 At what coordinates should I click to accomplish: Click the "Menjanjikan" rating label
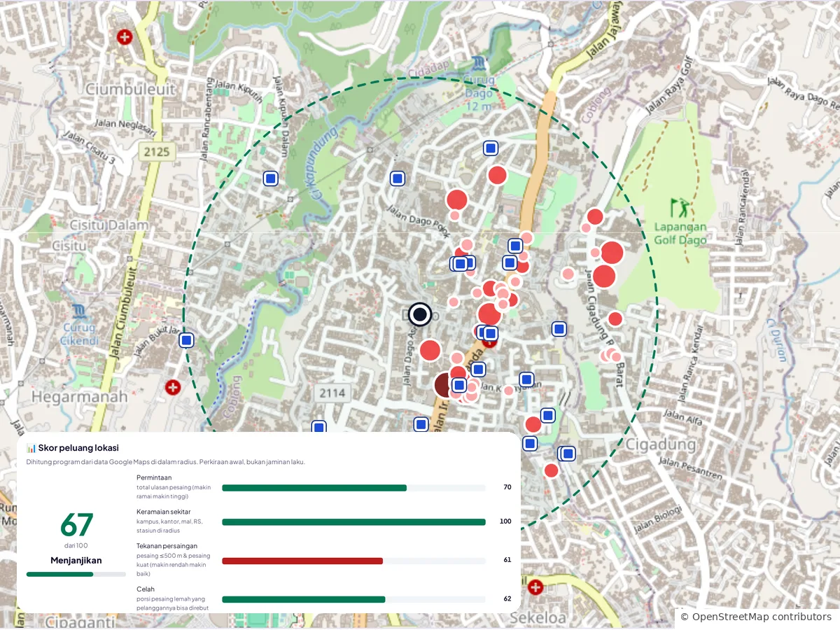tap(76, 560)
